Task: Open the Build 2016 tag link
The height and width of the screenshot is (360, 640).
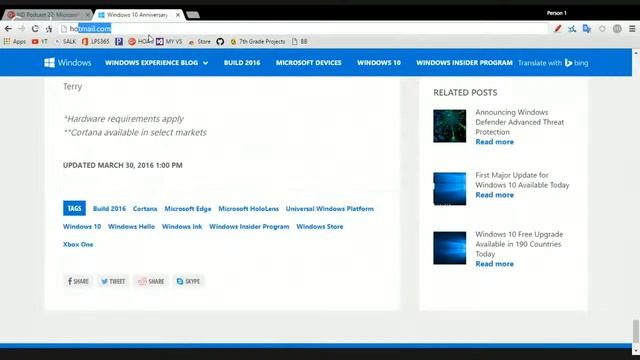Action: (109, 209)
